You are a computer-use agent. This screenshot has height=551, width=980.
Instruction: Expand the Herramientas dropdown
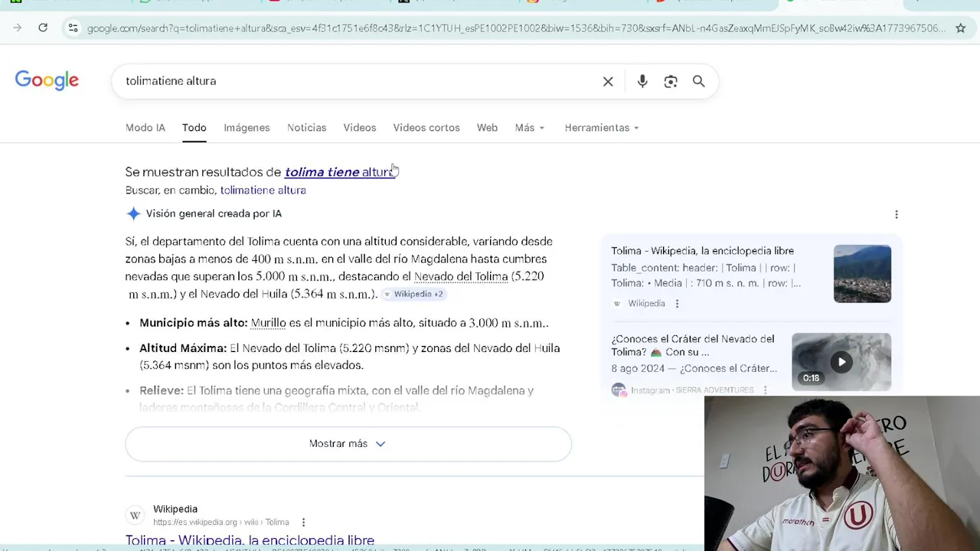pyautogui.click(x=602, y=128)
